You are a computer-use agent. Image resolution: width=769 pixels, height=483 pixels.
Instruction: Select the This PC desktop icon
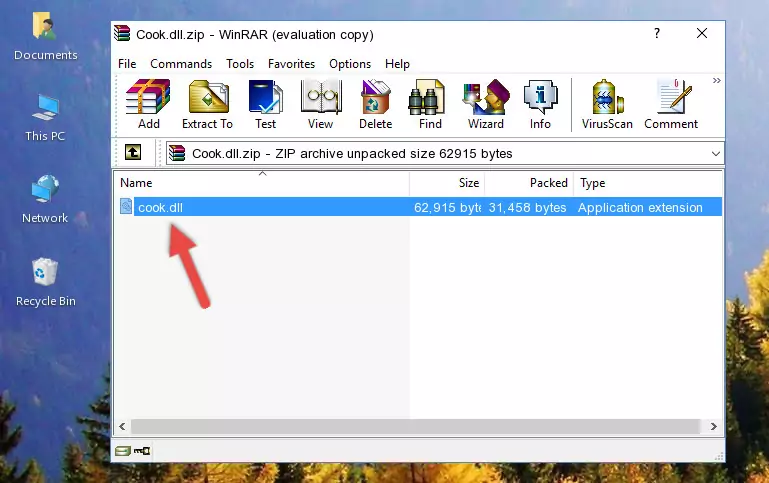pos(45,118)
